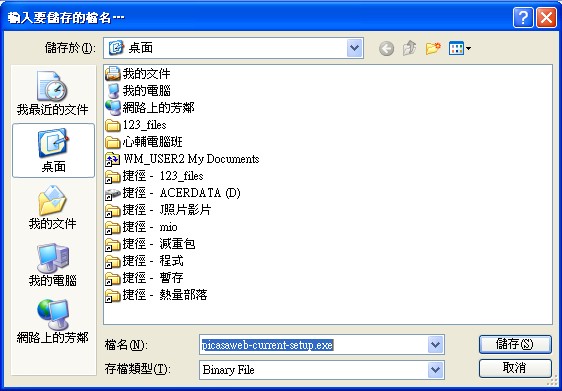Select drive shortcut icon 捷徑 - ACERDATA (D)
562x391 pixels.
click(113, 194)
